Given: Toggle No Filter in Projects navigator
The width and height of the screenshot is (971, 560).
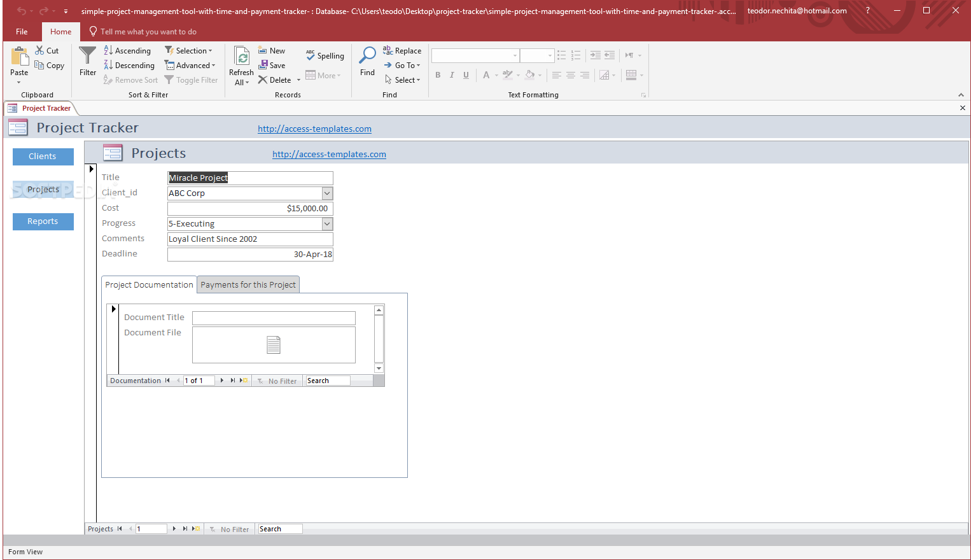Looking at the screenshot, I should coord(229,529).
